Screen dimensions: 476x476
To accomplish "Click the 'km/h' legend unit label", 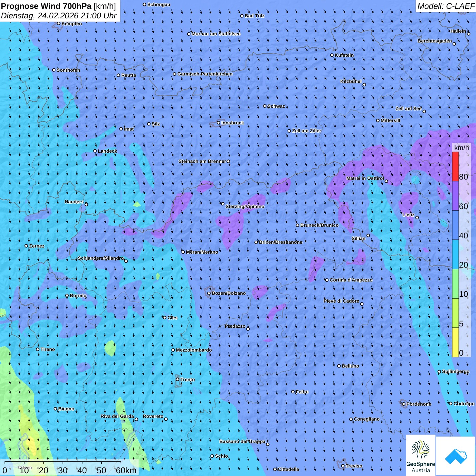I will click(461, 147).
